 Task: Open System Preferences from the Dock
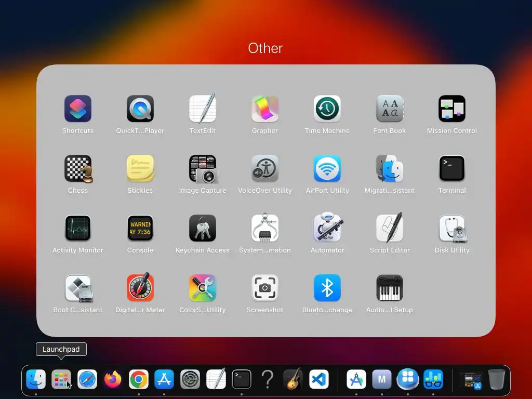190,379
